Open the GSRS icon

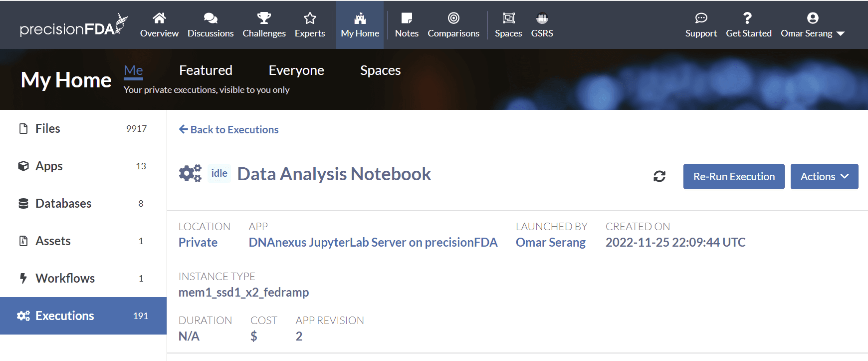[x=542, y=18]
